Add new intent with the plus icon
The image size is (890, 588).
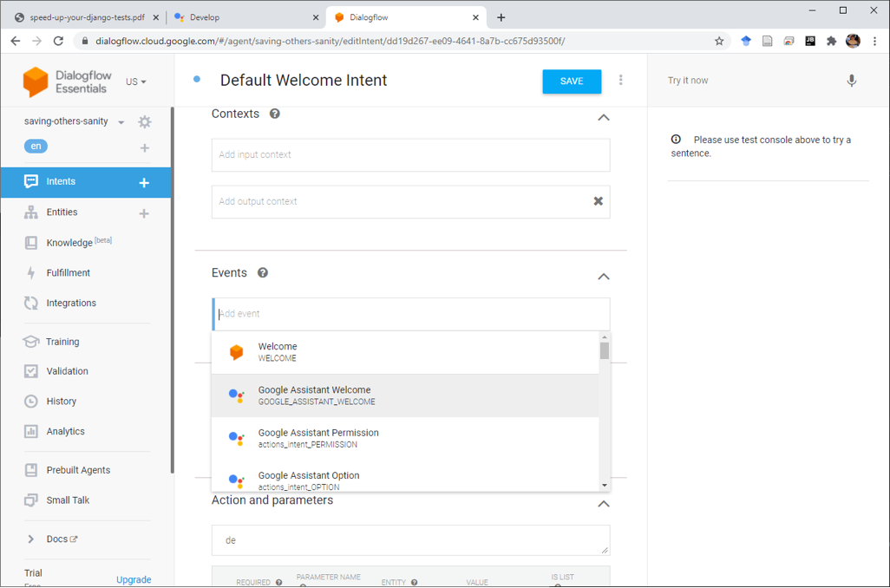(x=144, y=182)
